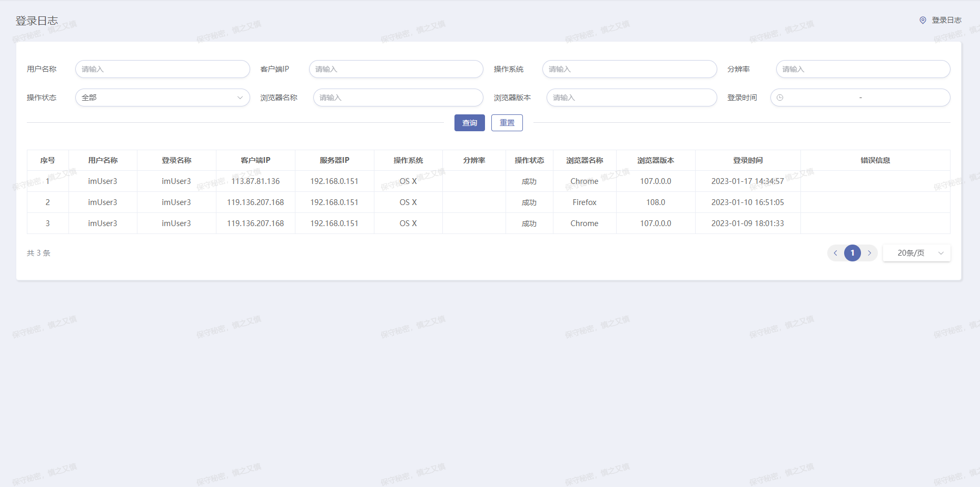Click the location pin icon beside 登录日志
Viewport: 980px width, 487px height.
pos(923,20)
